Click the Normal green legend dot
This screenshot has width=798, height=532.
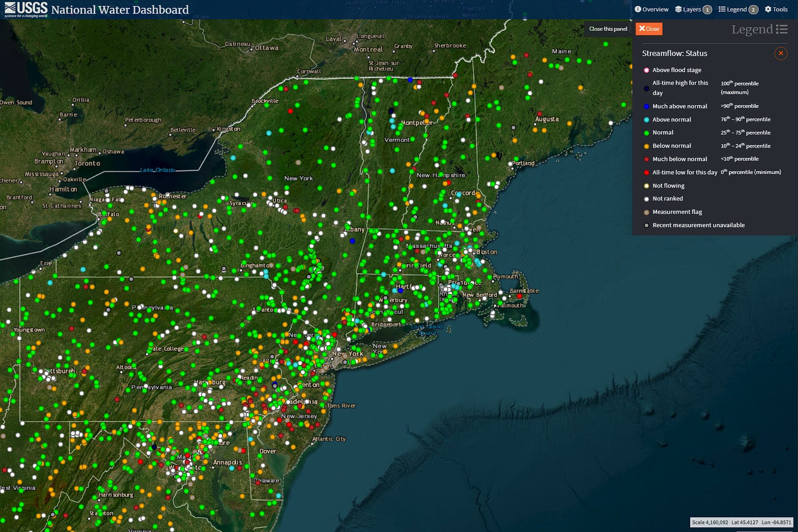coord(647,133)
